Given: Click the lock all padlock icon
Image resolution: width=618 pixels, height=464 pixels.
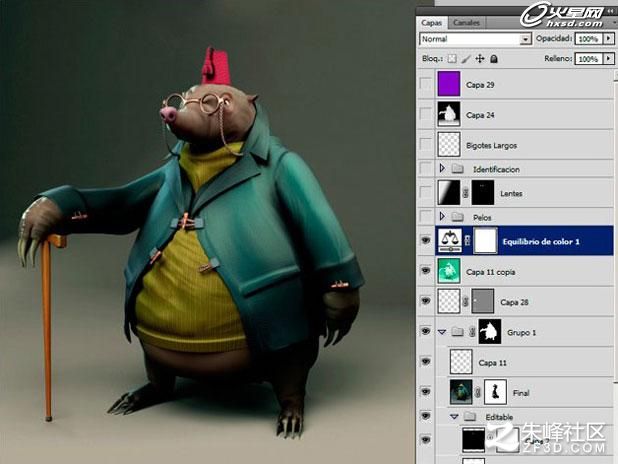Looking at the screenshot, I should tap(494, 59).
